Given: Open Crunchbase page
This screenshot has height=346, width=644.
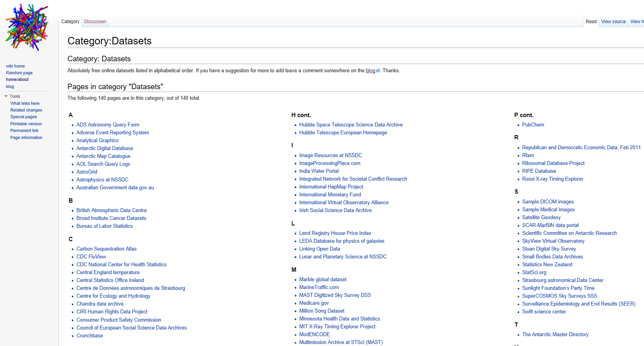Looking at the screenshot, I should 89,335.
